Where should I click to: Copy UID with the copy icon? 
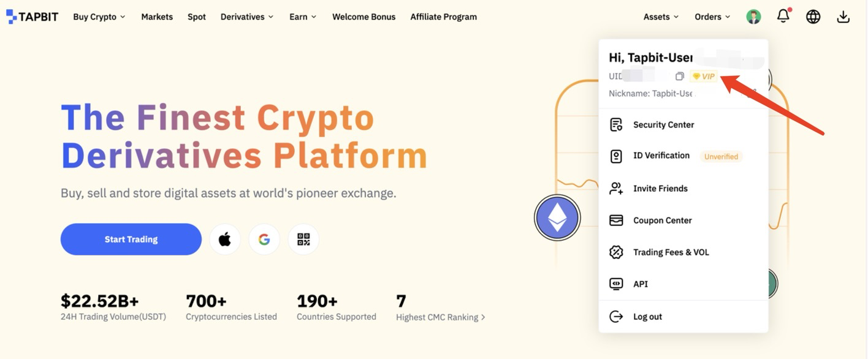[x=679, y=77]
